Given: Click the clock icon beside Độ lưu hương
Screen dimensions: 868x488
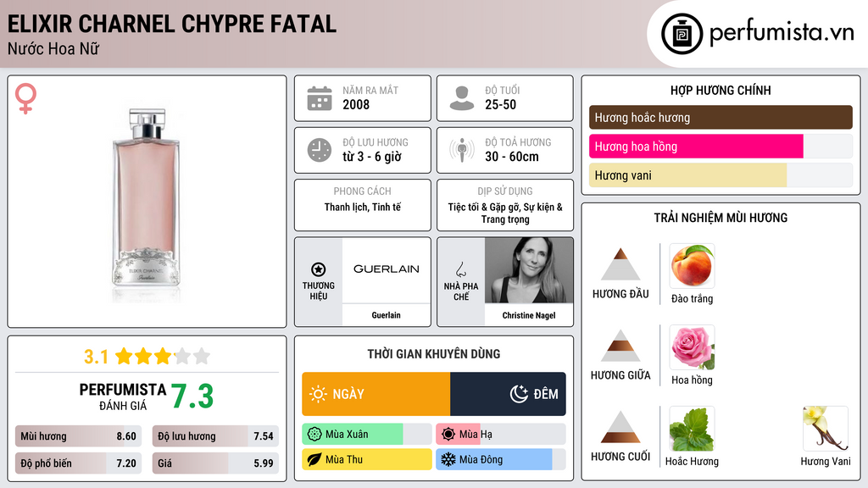Looking at the screenshot, I should (x=320, y=150).
